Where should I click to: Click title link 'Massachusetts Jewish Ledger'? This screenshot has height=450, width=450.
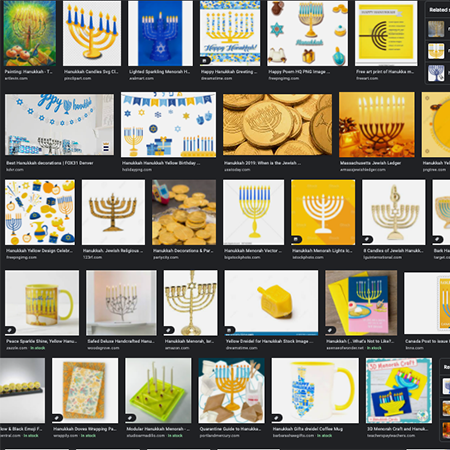click(x=370, y=163)
